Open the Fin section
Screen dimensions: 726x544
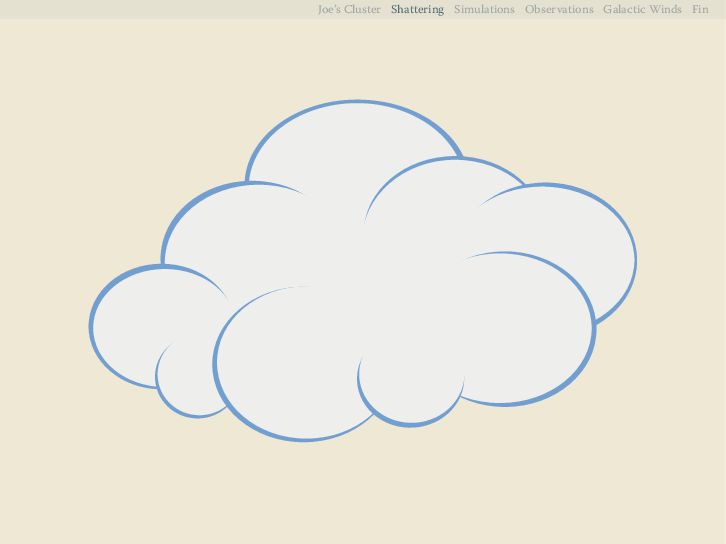coord(700,9)
